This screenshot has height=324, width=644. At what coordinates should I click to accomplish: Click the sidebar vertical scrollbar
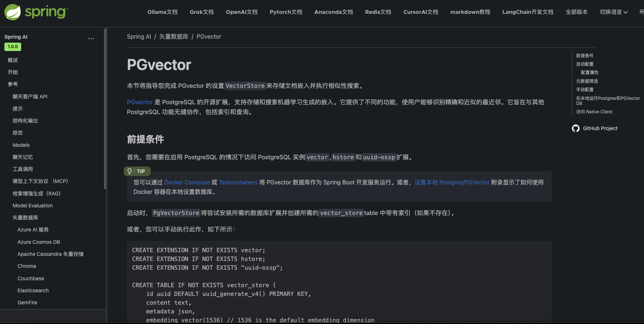[x=105, y=109]
